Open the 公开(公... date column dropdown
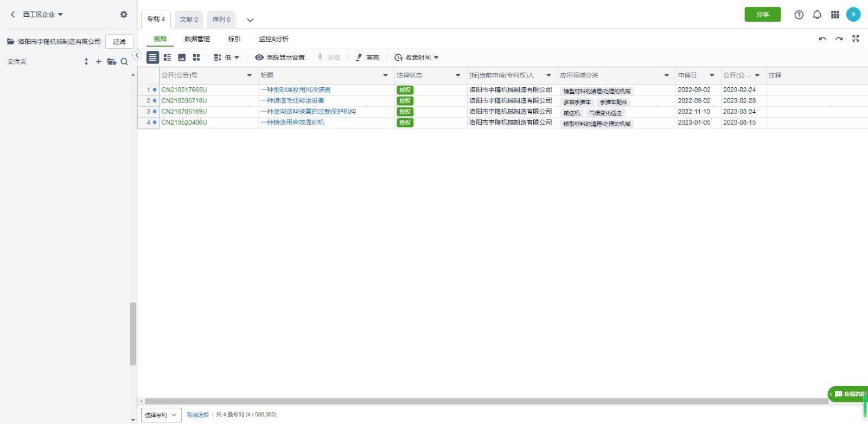Viewport: 868px width, 424px height. click(757, 75)
